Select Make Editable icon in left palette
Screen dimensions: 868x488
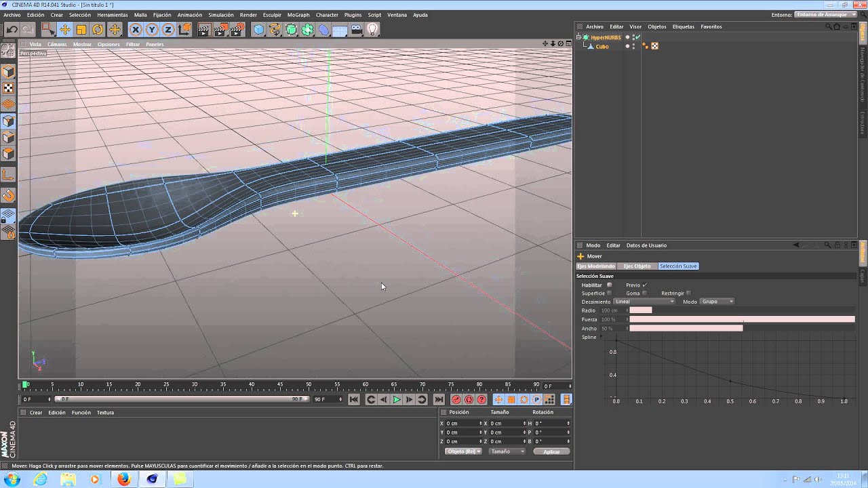tap(8, 51)
